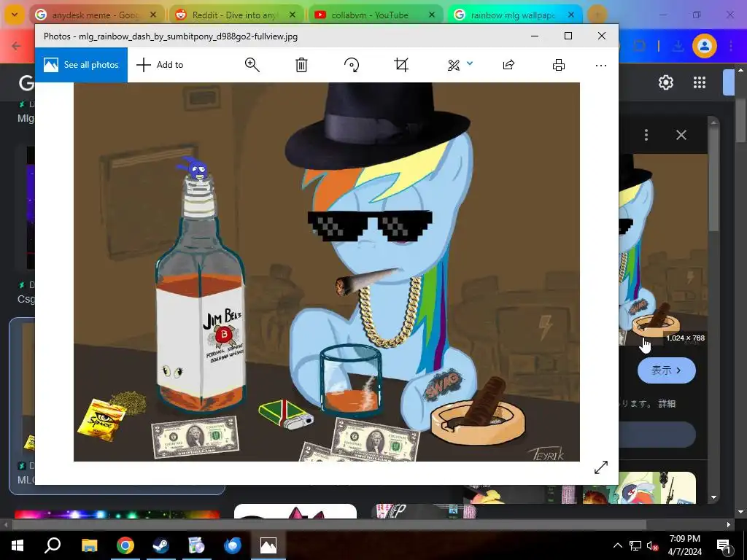Launch Steam from the taskbar
The image size is (747, 560).
click(x=160, y=545)
